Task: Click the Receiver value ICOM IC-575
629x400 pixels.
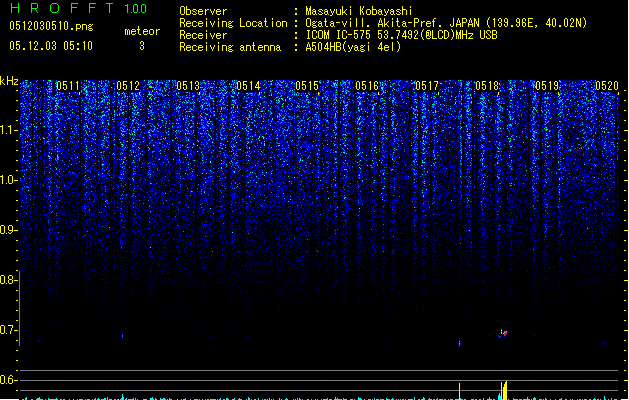Action: 339,35
